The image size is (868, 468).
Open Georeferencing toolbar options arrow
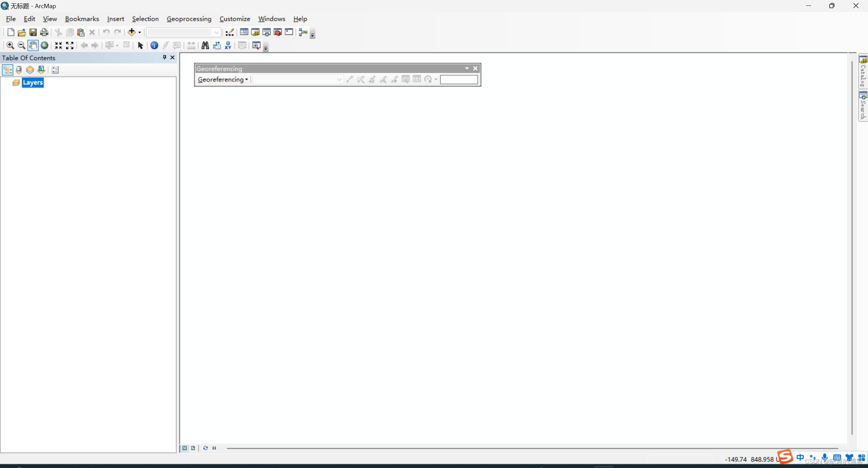click(467, 69)
